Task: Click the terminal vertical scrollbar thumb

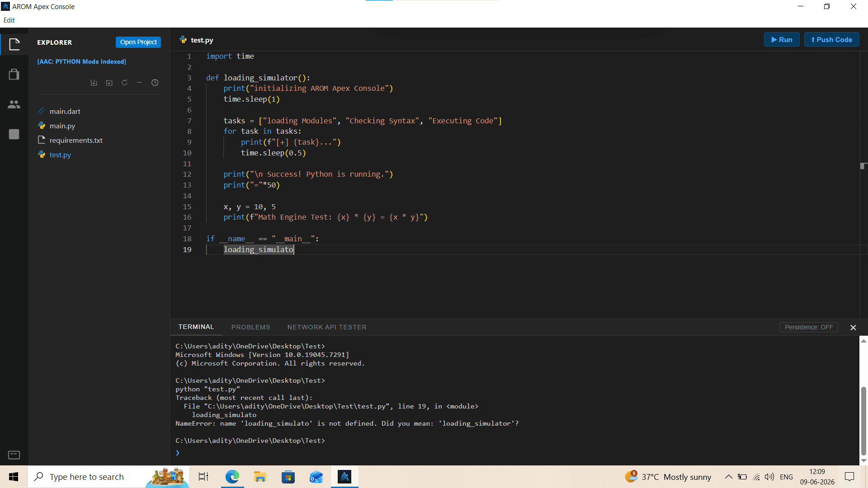Action: [x=863, y=421]
